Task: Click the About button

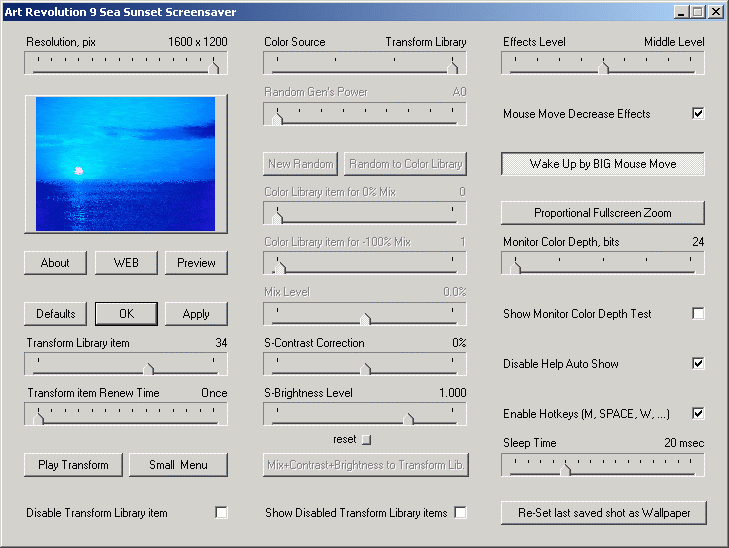Action: [55, 263]
